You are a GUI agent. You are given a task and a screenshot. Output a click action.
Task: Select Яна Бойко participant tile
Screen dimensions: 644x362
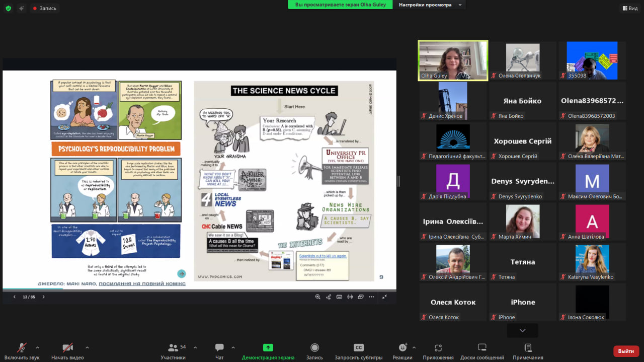point(523,101)
